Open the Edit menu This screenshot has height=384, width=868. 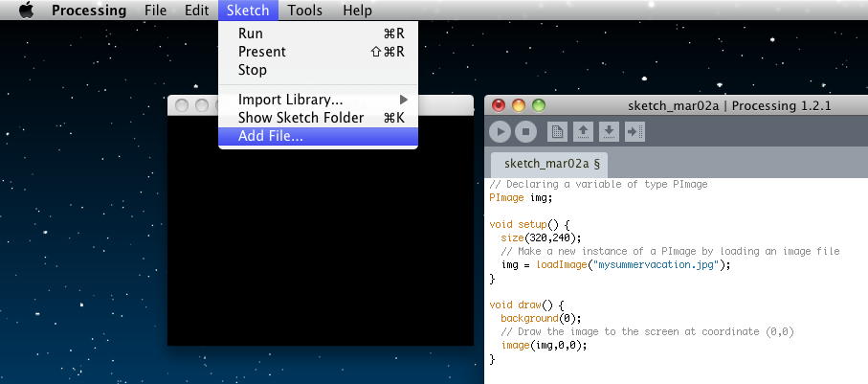click(196, 10)
